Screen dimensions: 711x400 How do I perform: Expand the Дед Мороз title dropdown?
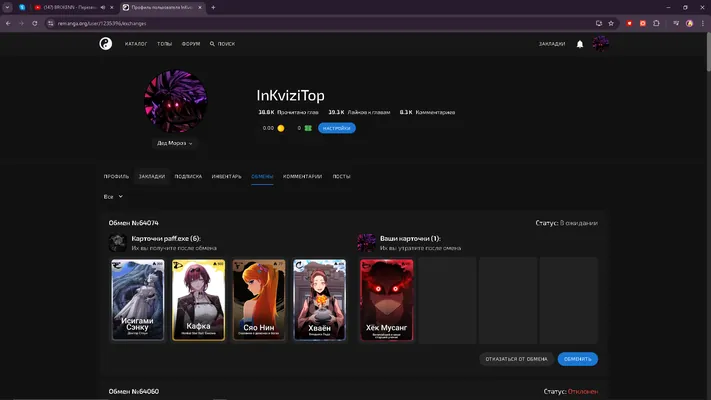pos(175,143)
